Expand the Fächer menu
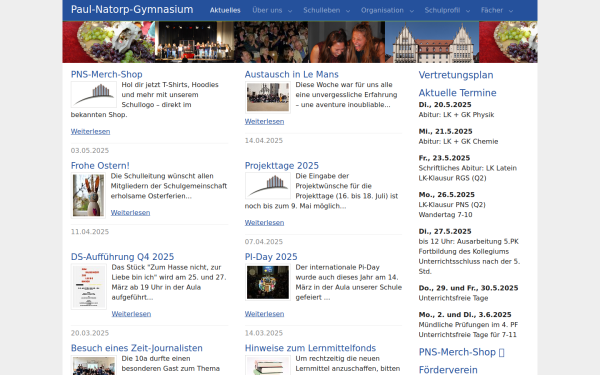The width and height of the screenshot is (600, 375). pos(497,10)
